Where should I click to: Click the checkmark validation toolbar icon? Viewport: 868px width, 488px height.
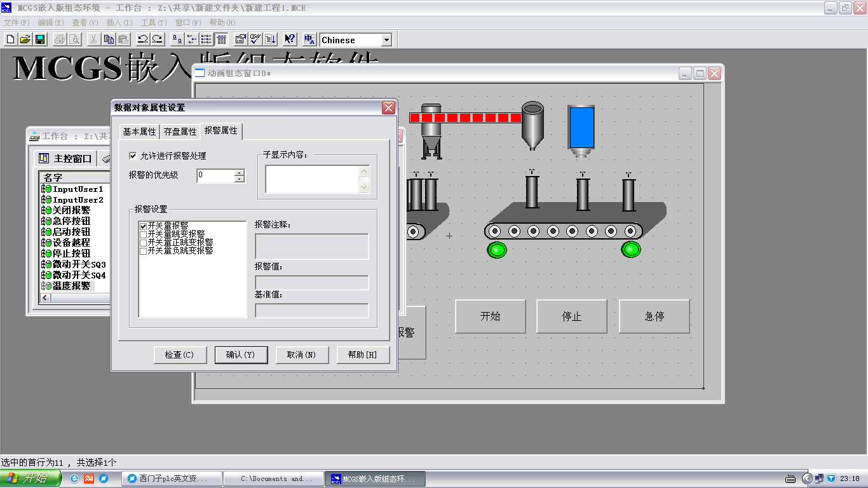[255, 39]
